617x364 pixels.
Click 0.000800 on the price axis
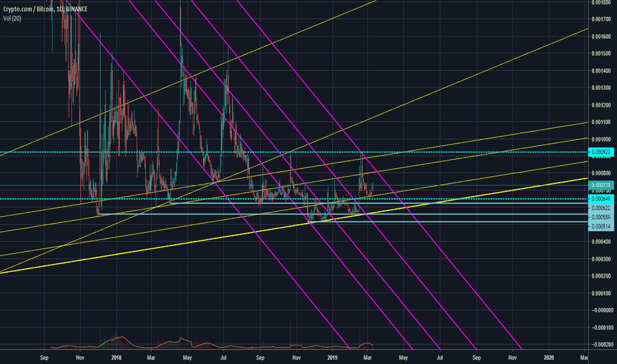[x=601, y=173]
